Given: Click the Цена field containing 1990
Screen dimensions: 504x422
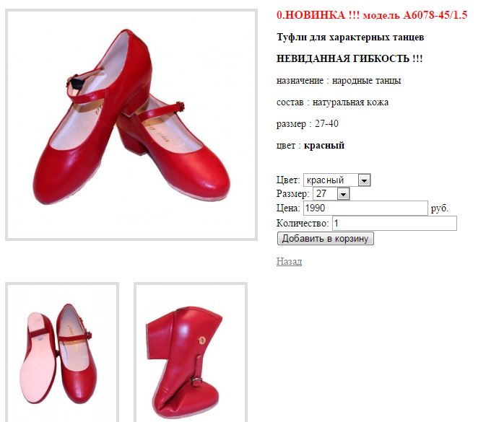Looking at the screenshot, I should (365, 208).
